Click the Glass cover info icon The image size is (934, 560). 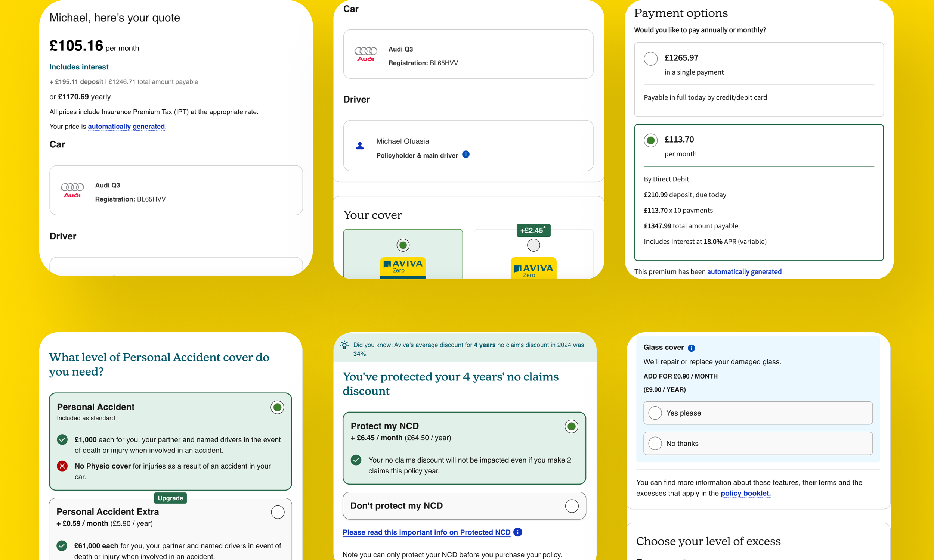pos(691,348)
